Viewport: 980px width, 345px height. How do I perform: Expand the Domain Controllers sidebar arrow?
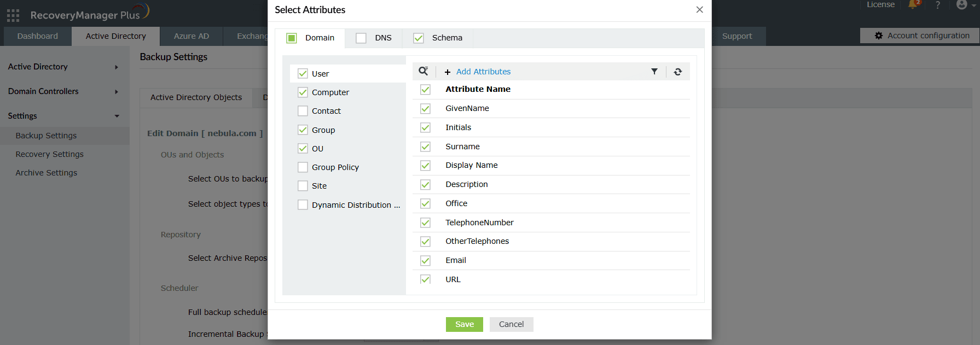tap(116, 92)
